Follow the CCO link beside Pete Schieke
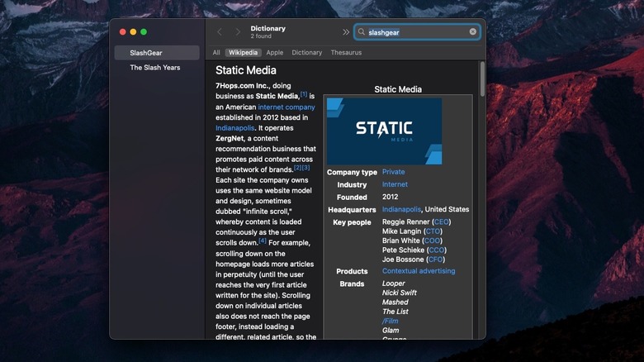This screenshot has width=644, height=362. click(x=437, y=250)
